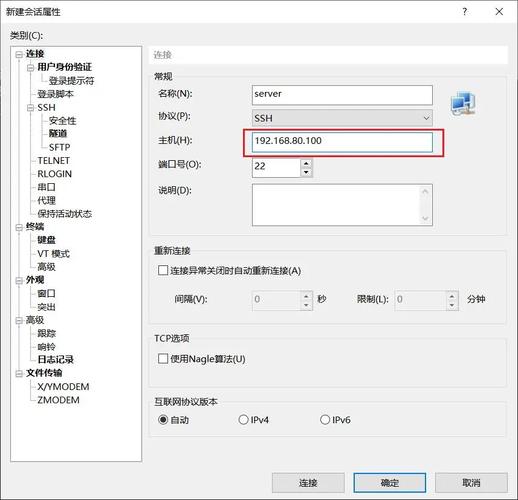
Task: Click the 名称 field containing server
Action: [342, 95]
